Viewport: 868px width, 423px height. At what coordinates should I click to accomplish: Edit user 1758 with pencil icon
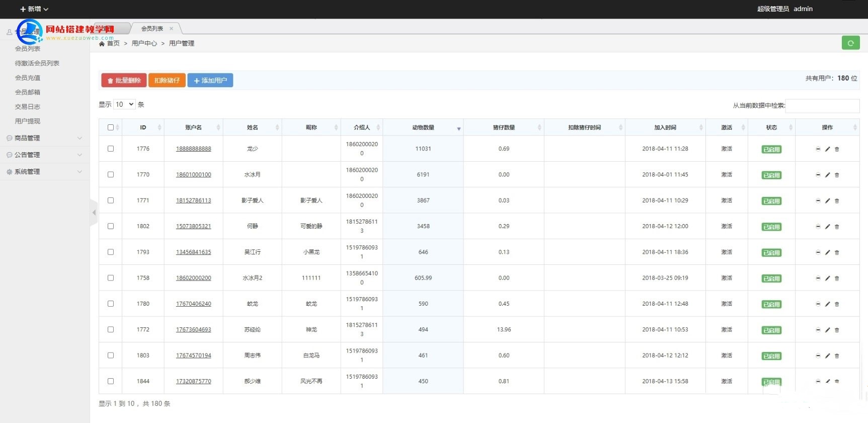827,278
